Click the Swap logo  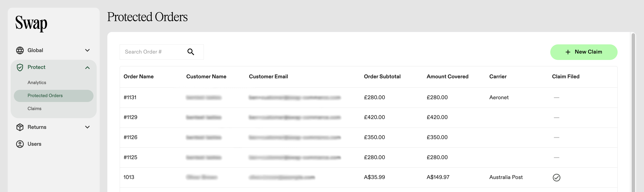tap(31, 23)
